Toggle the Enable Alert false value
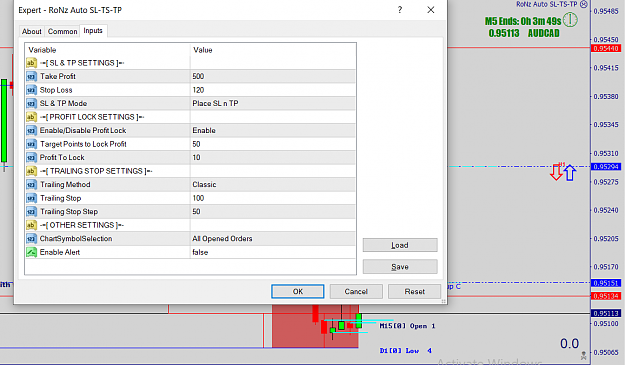 [273, 253]
